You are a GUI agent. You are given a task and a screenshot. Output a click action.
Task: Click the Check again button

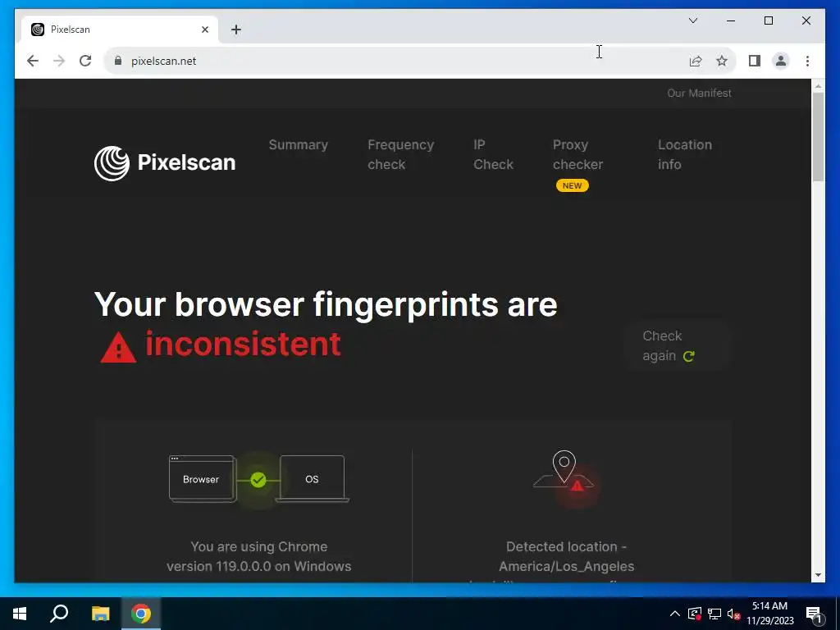pos(677,345)
